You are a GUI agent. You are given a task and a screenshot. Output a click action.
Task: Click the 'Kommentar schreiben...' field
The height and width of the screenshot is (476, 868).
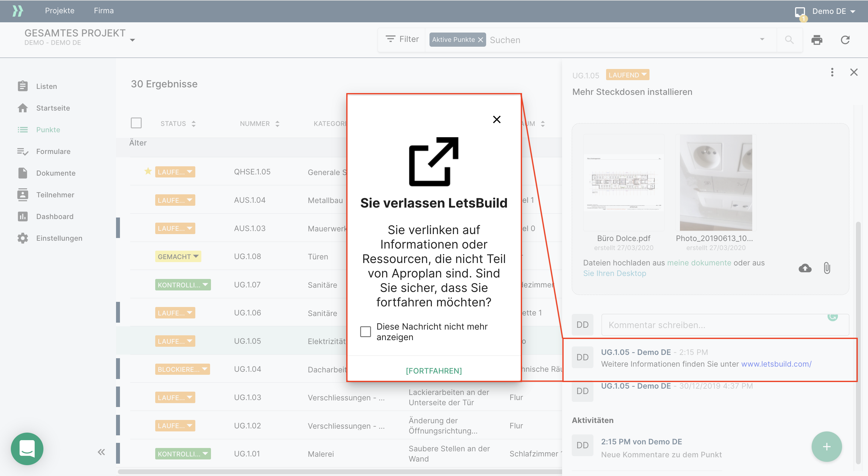[725, 325]
